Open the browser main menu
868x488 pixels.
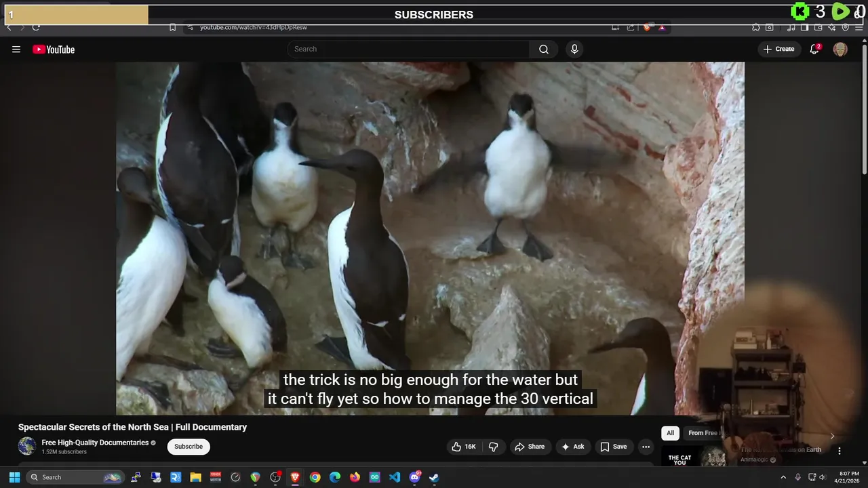(x=859, y=28)
